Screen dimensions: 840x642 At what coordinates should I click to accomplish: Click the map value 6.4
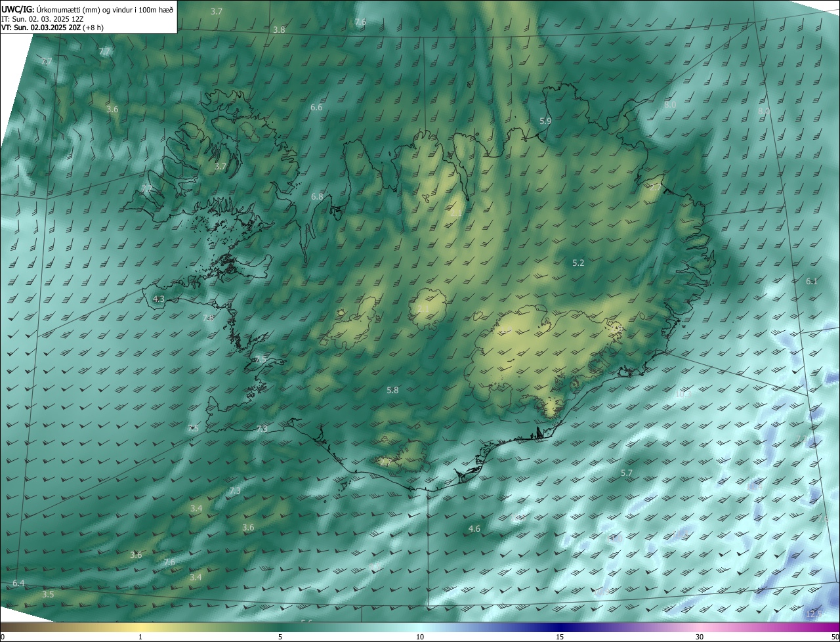[18, 584]
